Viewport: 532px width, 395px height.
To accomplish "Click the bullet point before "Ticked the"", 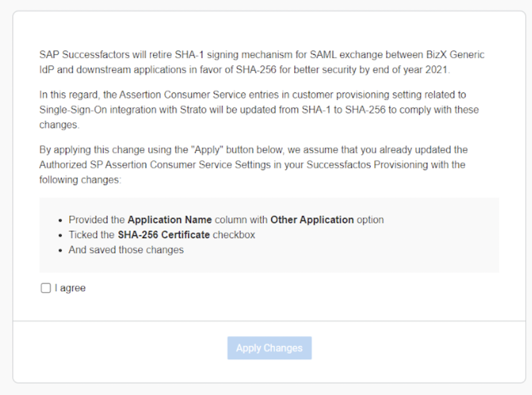I will coord(60,235).
